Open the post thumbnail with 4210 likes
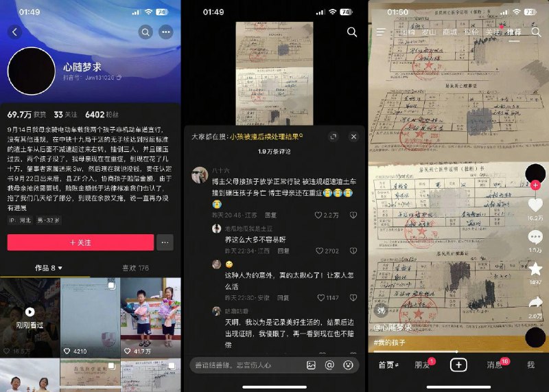This screenshot has width=549, height=392. pyautogui.click(x=91, y=317)
